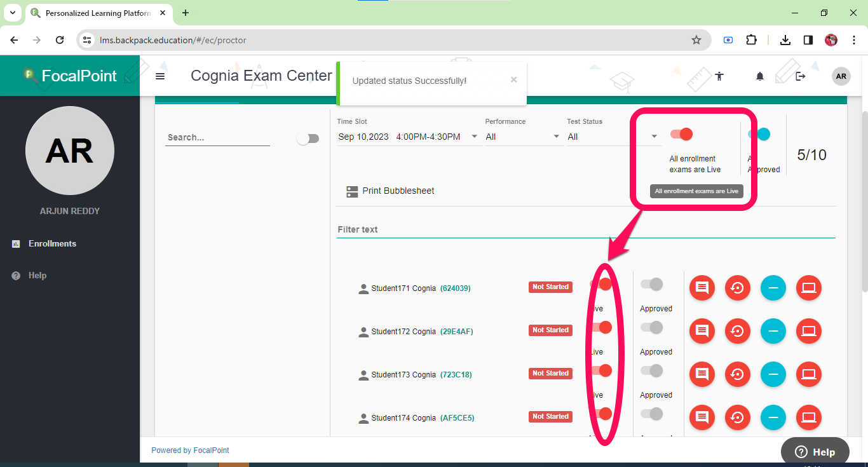Viewport: 868px width, 467px height.
Task: Click blue minus button for Student171 Cognia
Action: (773, 288)
